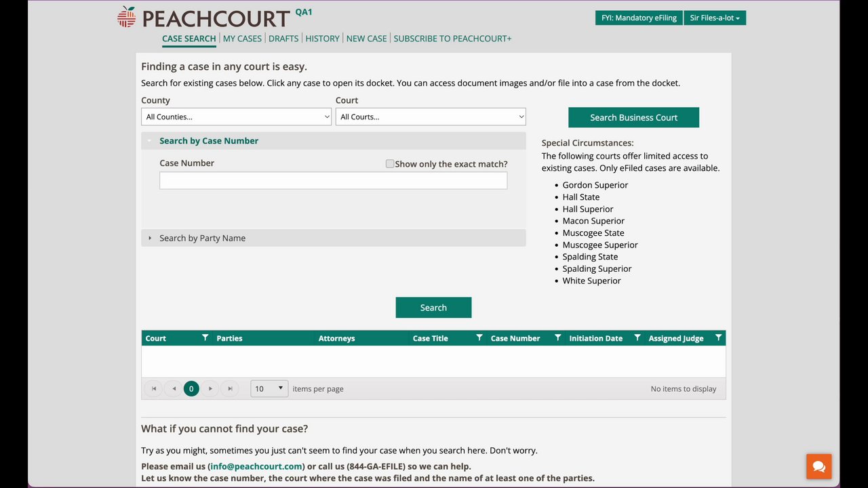The height and width of the screenshot is (488, 868).
Task: Click the Macon Superior list entry
Action: click(593, 221)
